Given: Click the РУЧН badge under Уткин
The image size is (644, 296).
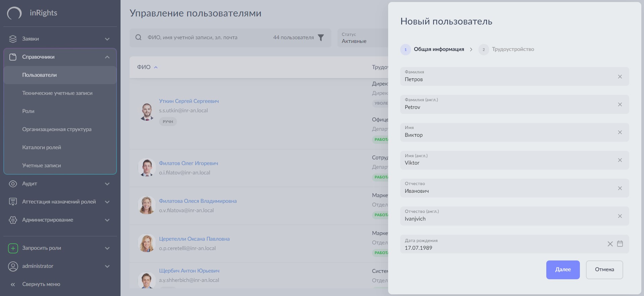Looking at the screenshot, I should [168, 122].
